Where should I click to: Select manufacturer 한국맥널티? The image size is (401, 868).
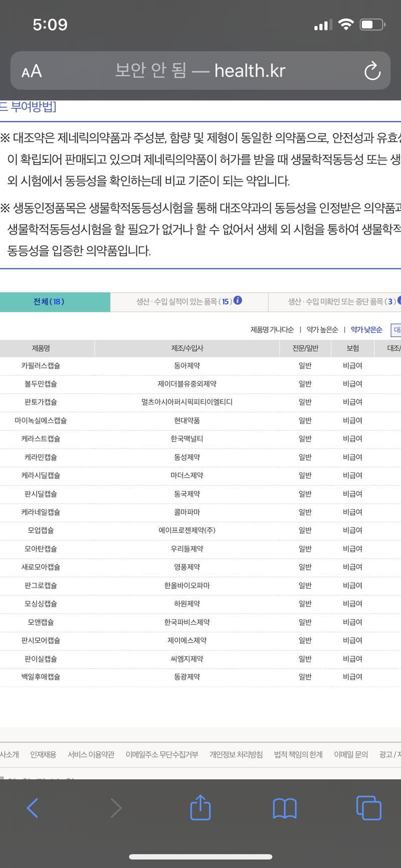click(x=187, y=439)
